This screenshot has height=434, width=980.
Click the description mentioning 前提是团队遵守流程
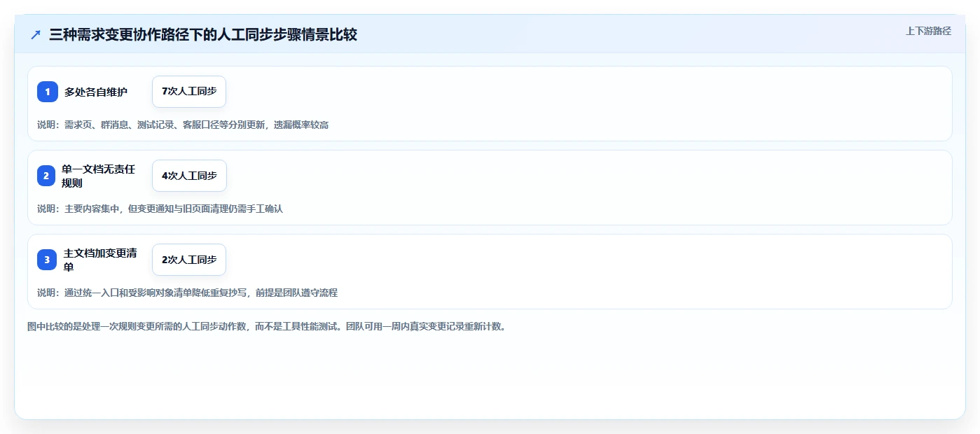[x=187, y=293]
